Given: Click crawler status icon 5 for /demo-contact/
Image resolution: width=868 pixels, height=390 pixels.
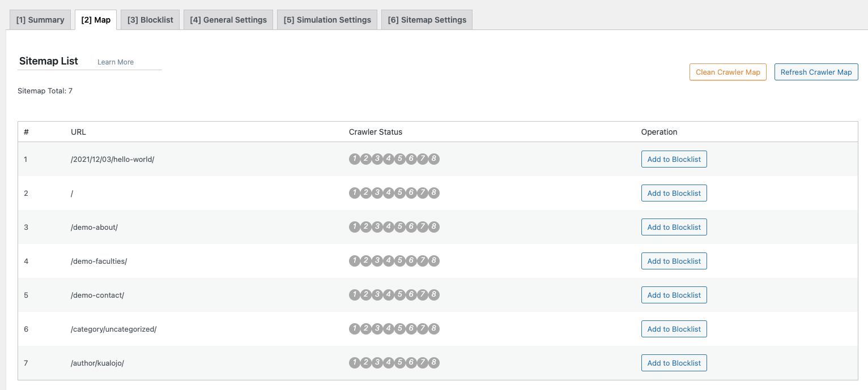Looking at the screenshot, I should pyautogui.click(x=400, y=295).
